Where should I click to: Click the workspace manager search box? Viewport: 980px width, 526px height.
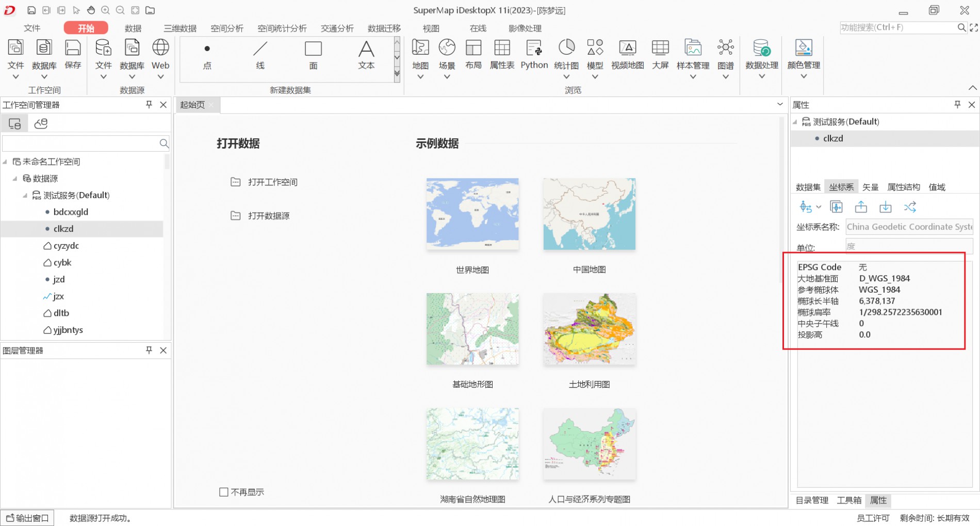[x=80, y=143]
